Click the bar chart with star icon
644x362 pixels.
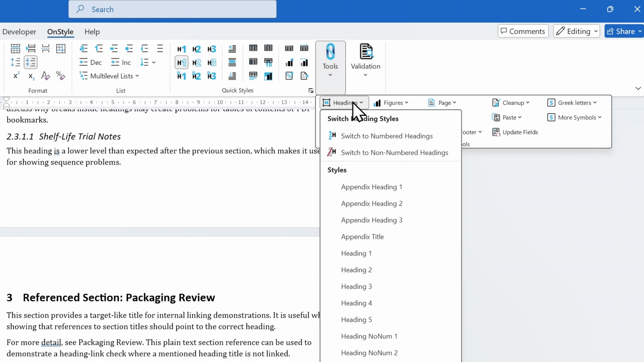click(x=289, y=63)
